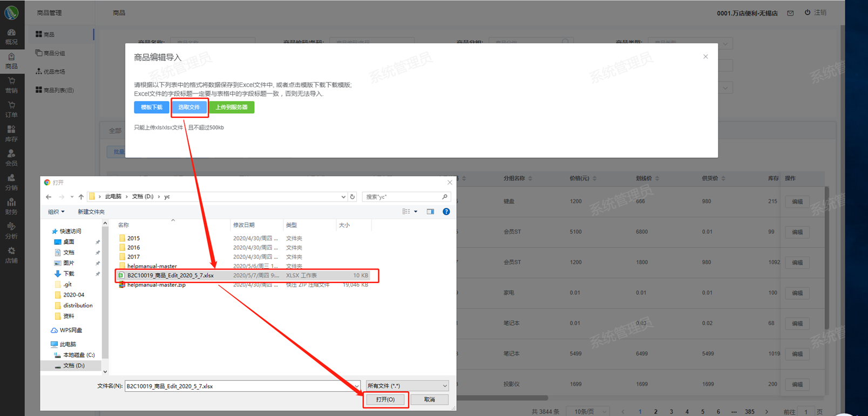Click the 模板下载 button
The width and height of the screenshot is (868, 416).
(152, 107)
